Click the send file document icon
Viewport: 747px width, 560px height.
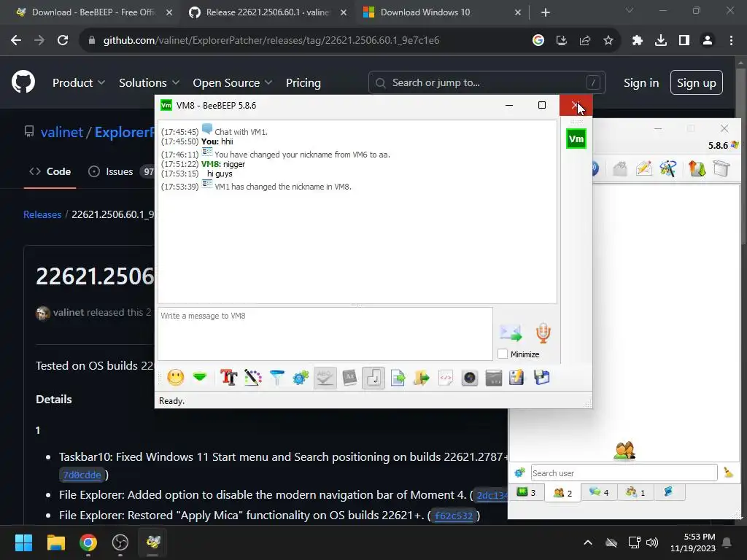pyautogui.click(x=398, y=378)
